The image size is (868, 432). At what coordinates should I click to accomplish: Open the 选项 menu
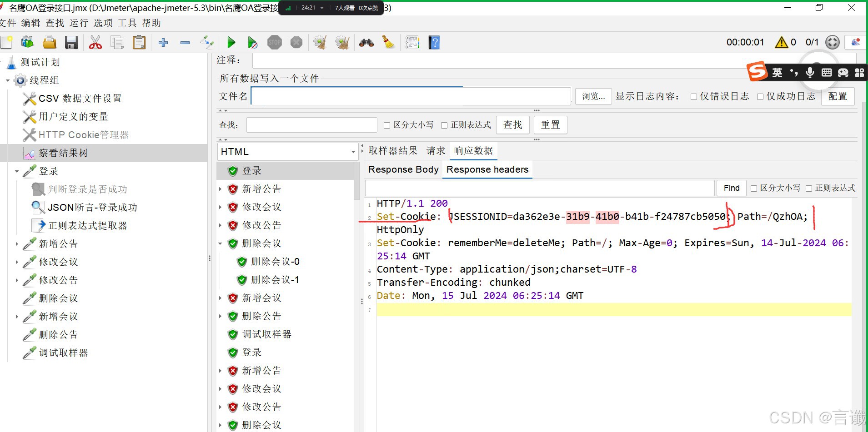coord(103,23)
